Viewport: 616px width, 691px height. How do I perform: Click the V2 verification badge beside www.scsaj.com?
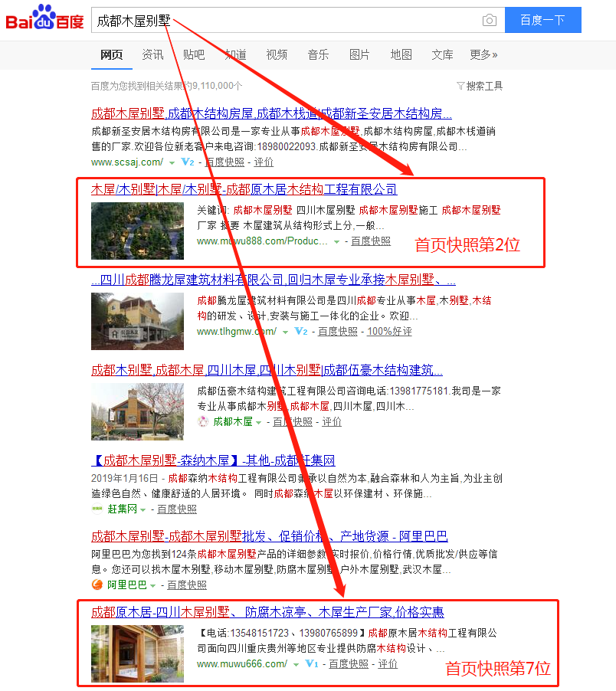[x=188, y=162]
